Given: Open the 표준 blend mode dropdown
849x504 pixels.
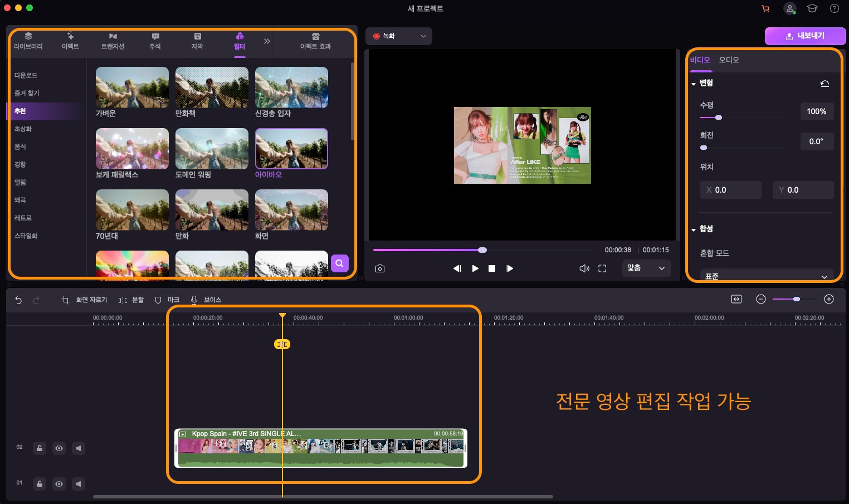Looking at the screenshot, I should click(767, 276).
